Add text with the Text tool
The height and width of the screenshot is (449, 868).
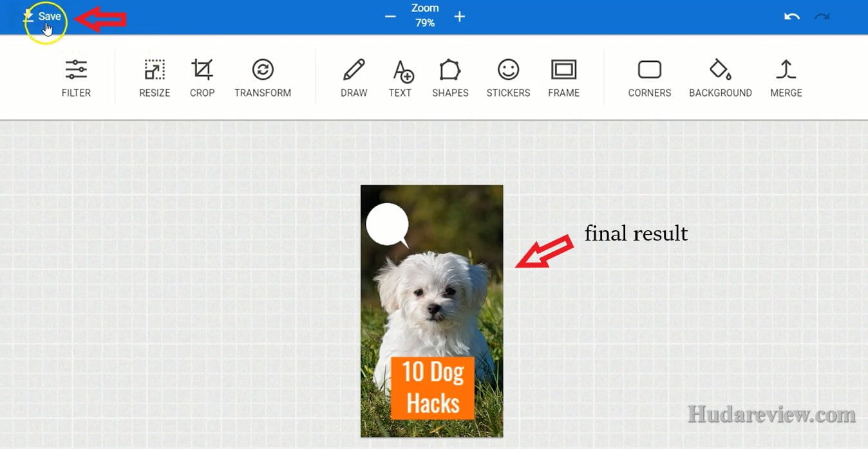(401, 78)
